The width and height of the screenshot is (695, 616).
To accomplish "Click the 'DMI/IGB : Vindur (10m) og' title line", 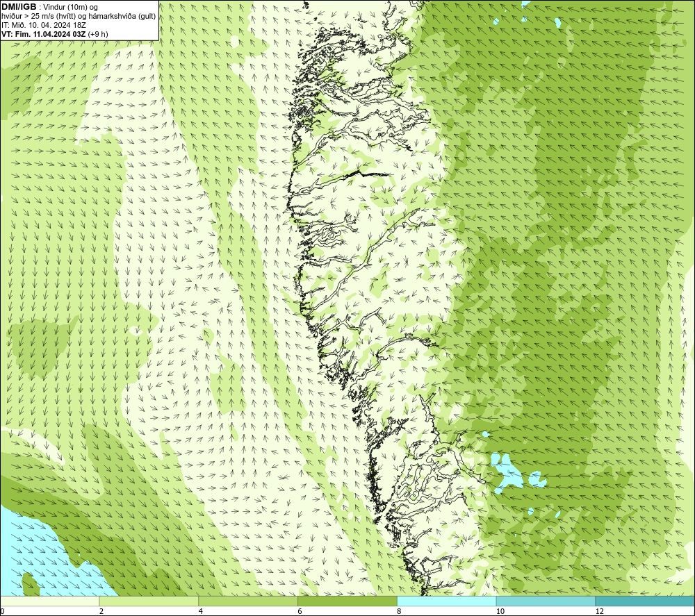I will click(49, 7).
